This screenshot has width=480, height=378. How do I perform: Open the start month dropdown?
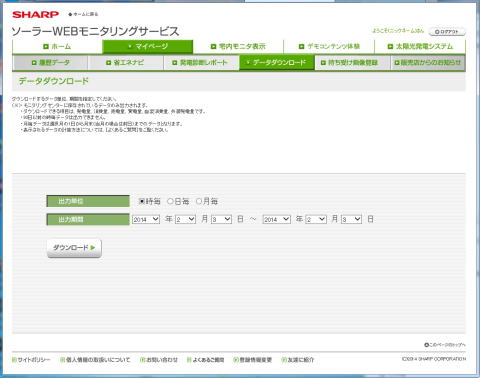coord(185,219)
